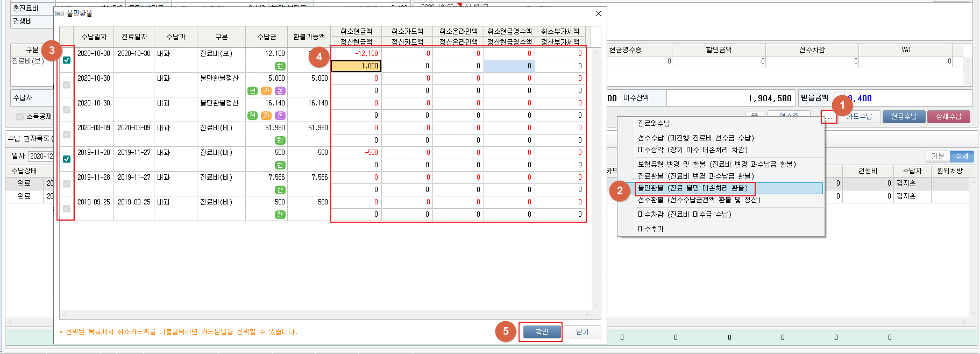This screenshot has width=980, height=354.
Task: Uncheck the 2019-11-28 500 won row checkbox
Action: point(67,159)
